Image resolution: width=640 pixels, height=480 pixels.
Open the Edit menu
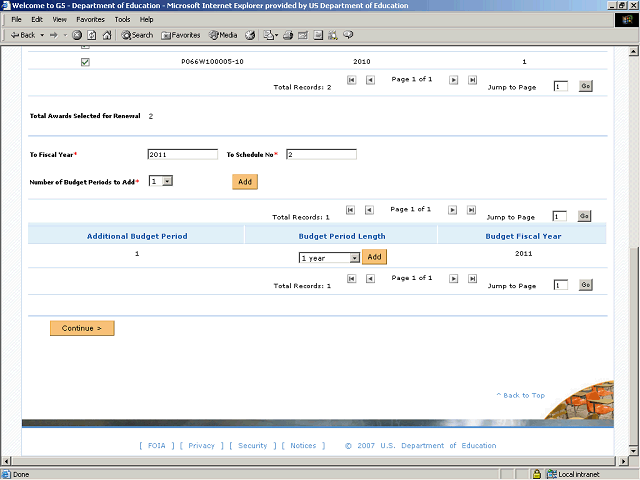[x=37, y=19]
